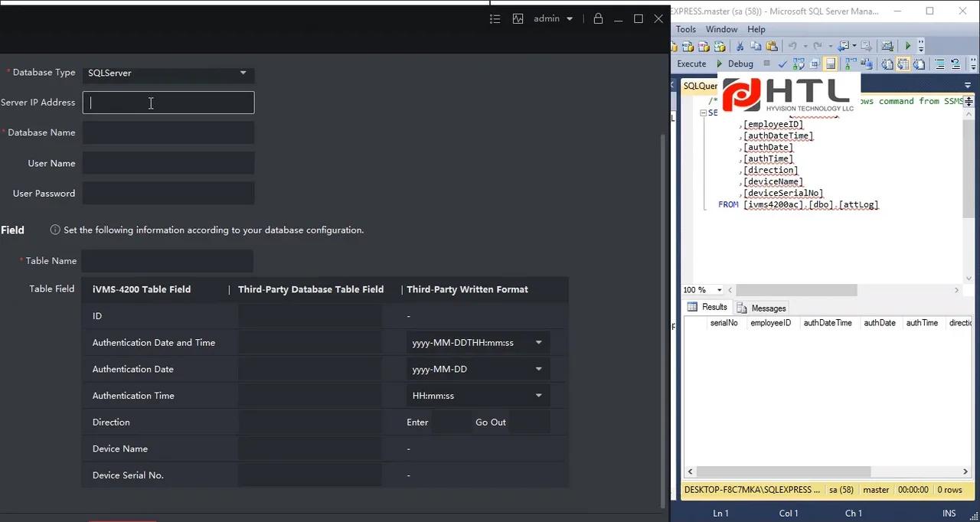Select the Enter direction option
The height and width of the screenshot is (522, 980).
point(417,422)
